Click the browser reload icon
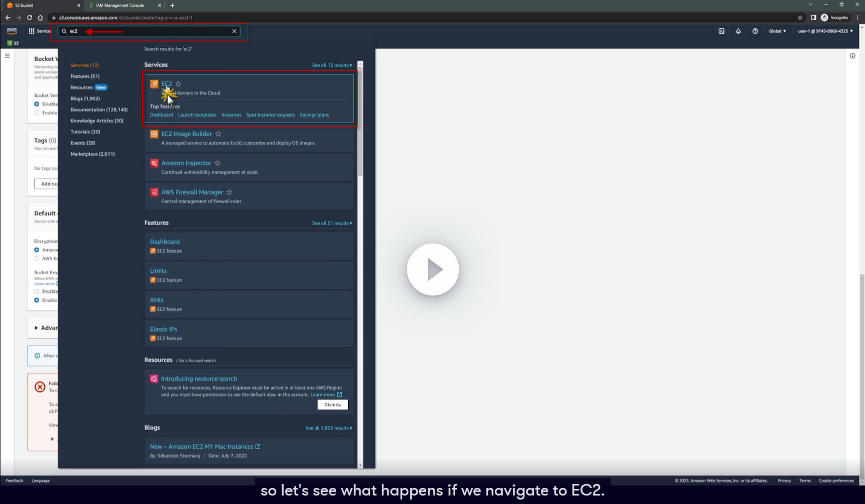This screenshot has width=865, height=504. 30,17
